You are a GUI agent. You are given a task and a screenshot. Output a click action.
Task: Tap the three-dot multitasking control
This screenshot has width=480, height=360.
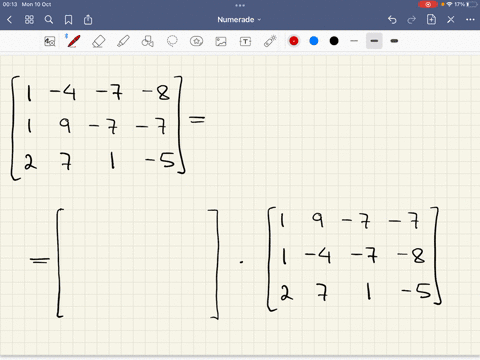[x=240, y=5]
